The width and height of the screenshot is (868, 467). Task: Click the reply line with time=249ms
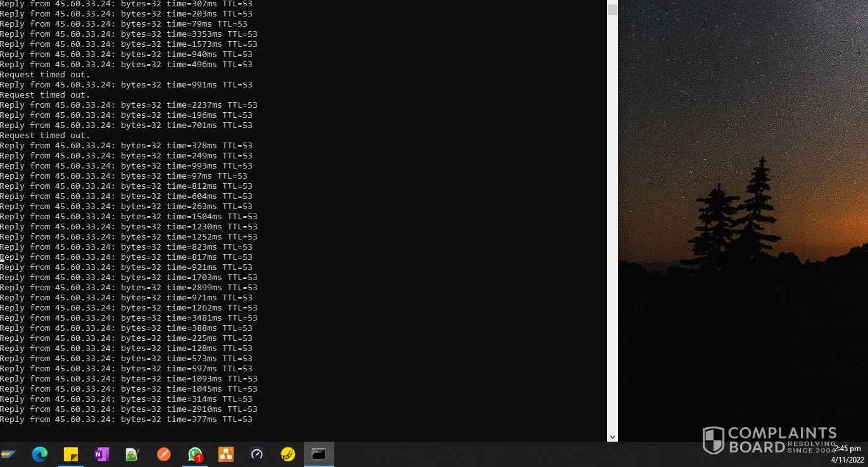coord(126,156)
